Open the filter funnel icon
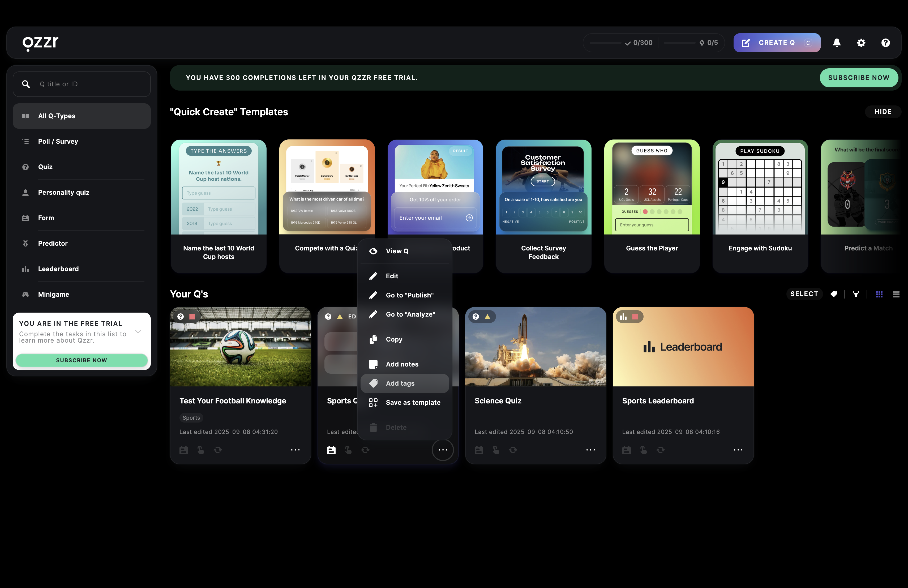 coord(856,294)
